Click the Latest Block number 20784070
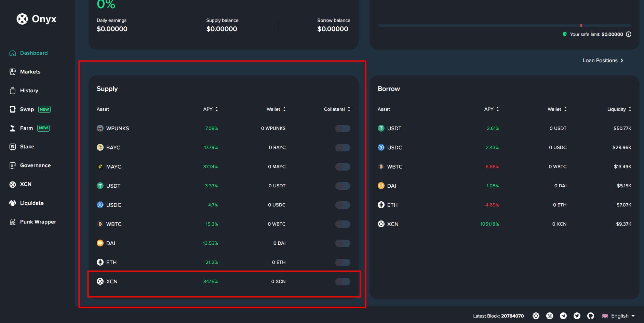This screenshot has width=644, height=323. coord(512,316)
